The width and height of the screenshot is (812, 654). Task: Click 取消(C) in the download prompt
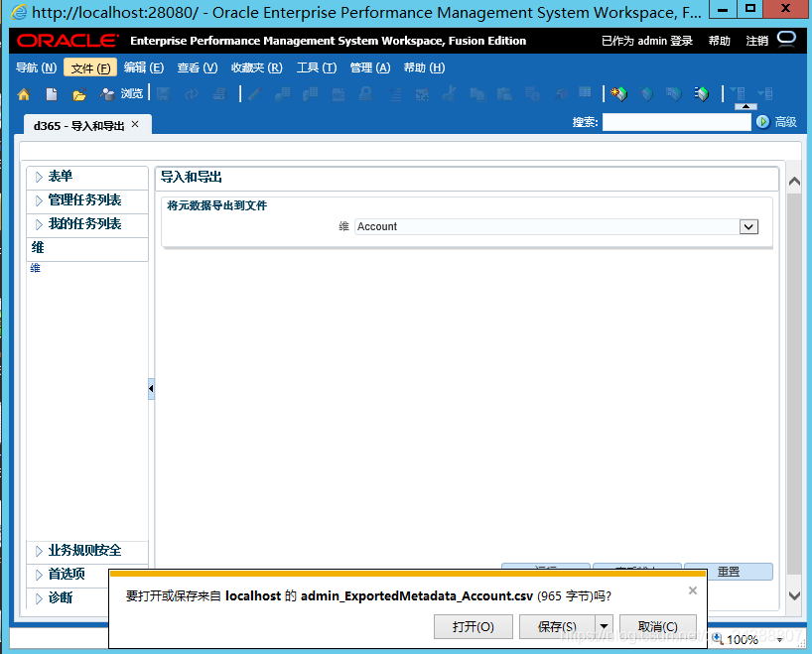coord(658,627)
